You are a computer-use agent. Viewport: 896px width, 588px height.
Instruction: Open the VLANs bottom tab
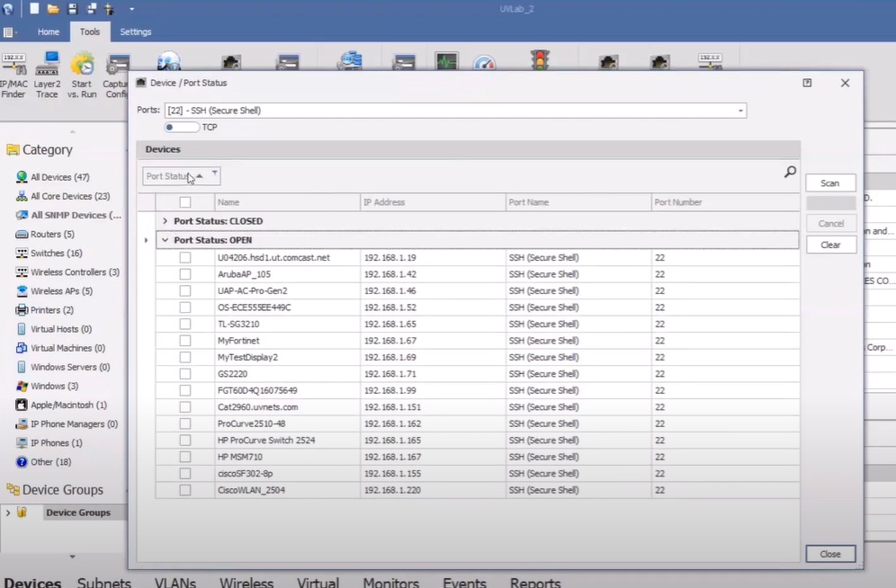pyautogui.click(x=175, y=583)
